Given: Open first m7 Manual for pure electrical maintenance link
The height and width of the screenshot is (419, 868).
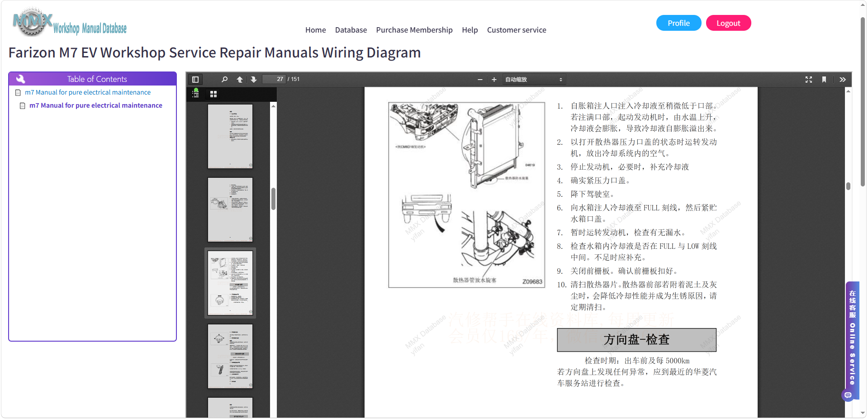Looking at the screenshot, I should point(88,92).
